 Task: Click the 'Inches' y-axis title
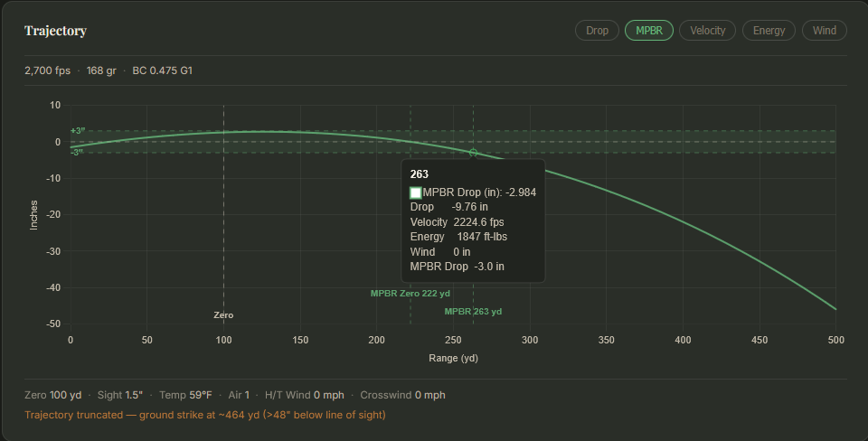point(33,215)
